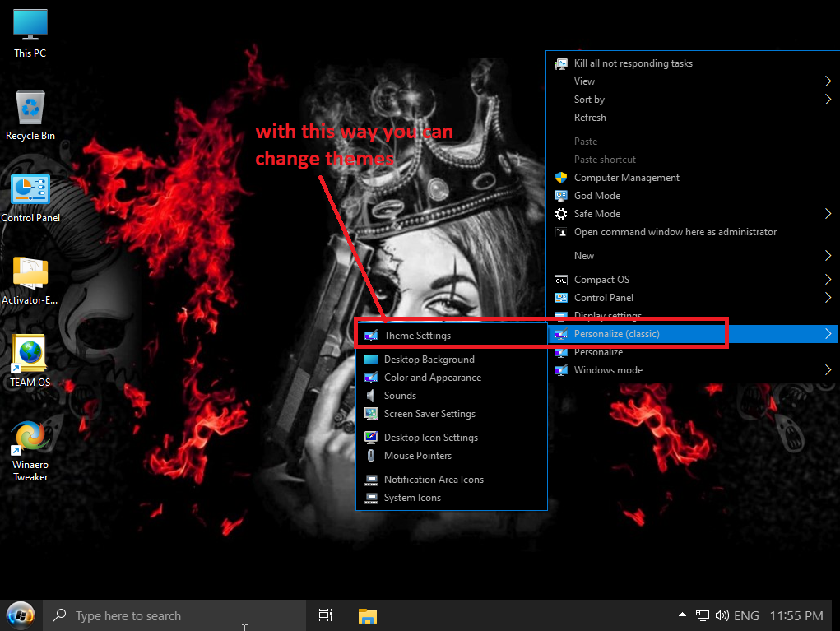The image size is (840, 631).
Task: Click the ENG language indicator
Action: (746, 616)
